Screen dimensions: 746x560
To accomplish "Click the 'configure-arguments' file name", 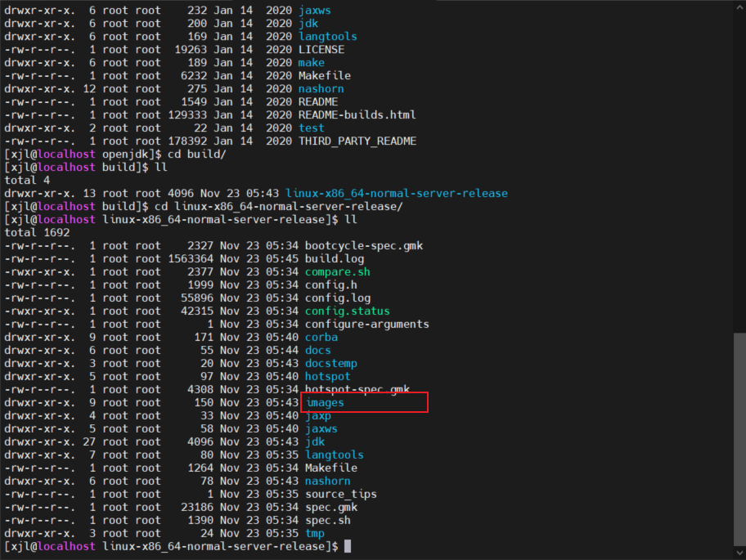I will pos(367,325).
